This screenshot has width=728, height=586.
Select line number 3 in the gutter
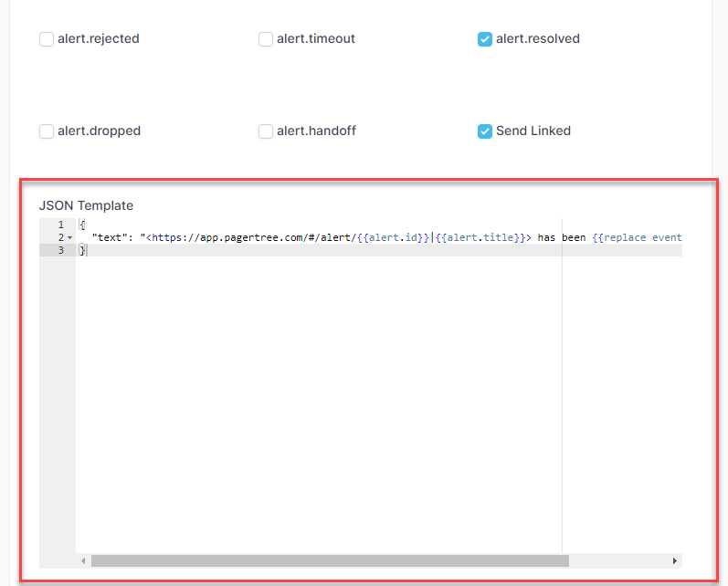tap(60, 250)
